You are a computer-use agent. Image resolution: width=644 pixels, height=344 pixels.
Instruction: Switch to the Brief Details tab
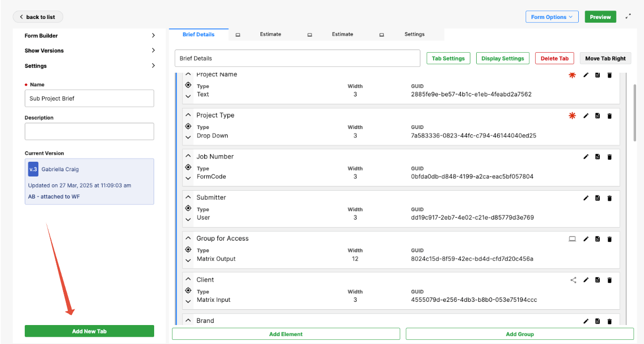[198, 34]
